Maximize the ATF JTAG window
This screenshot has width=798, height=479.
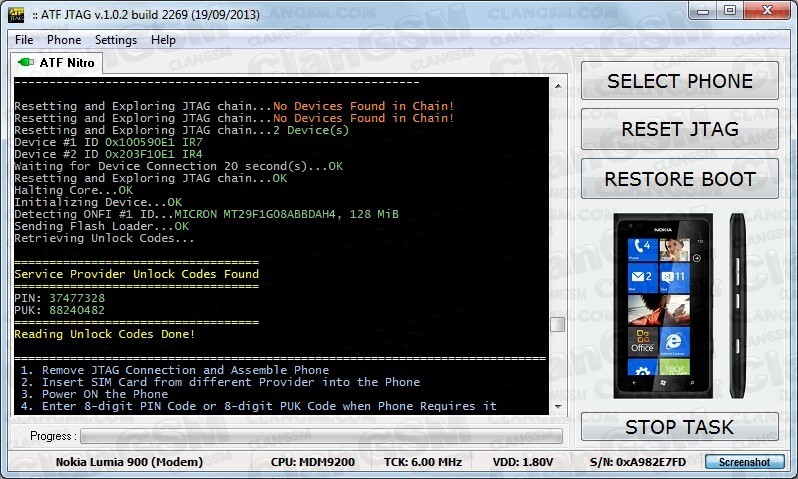click(730, 11)
